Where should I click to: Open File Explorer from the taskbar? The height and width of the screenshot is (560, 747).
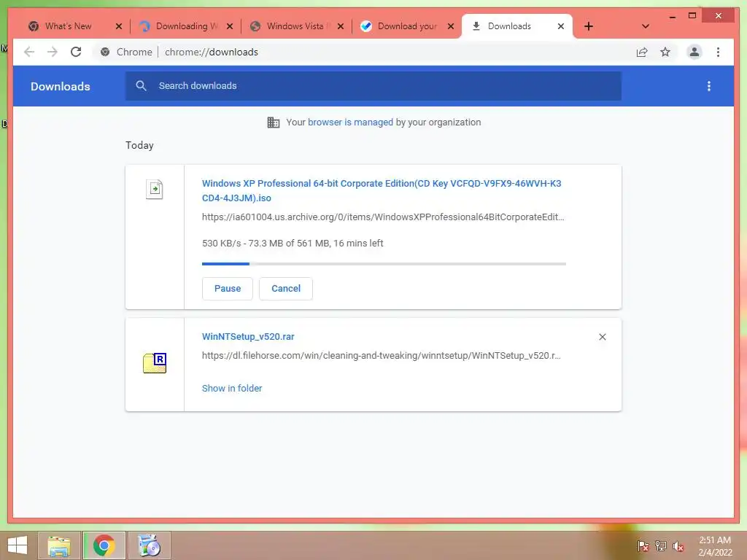coord(59,545)
